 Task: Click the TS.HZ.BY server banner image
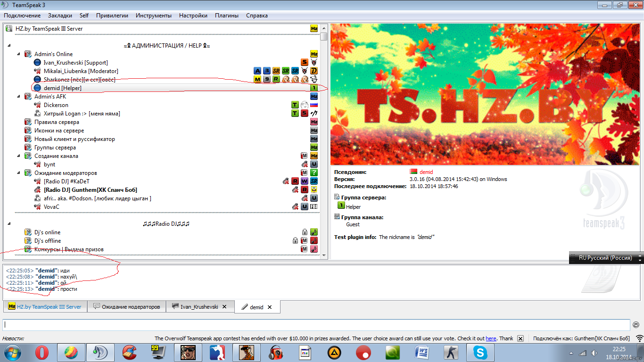(x=485, y=94)
